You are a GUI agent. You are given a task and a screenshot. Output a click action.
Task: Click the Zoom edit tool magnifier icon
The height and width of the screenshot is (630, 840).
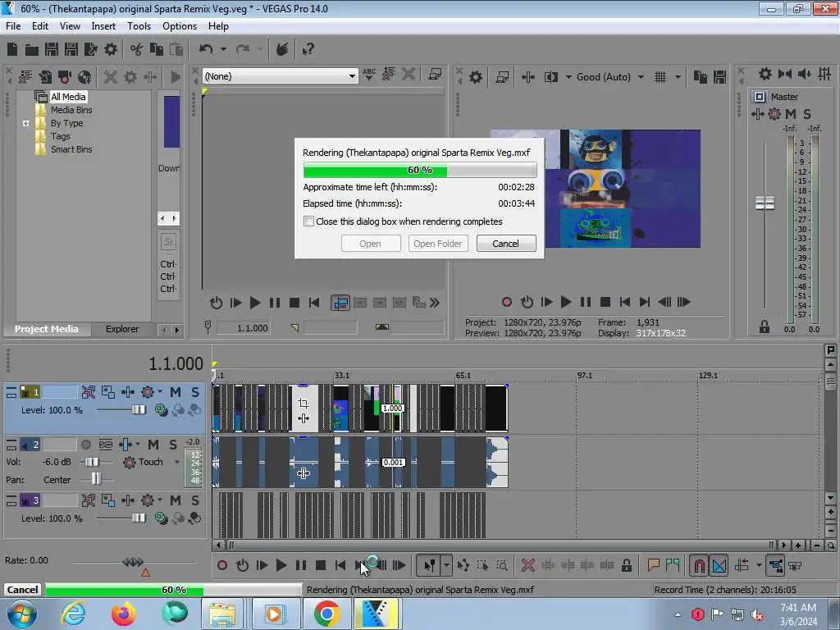(502, 565)
